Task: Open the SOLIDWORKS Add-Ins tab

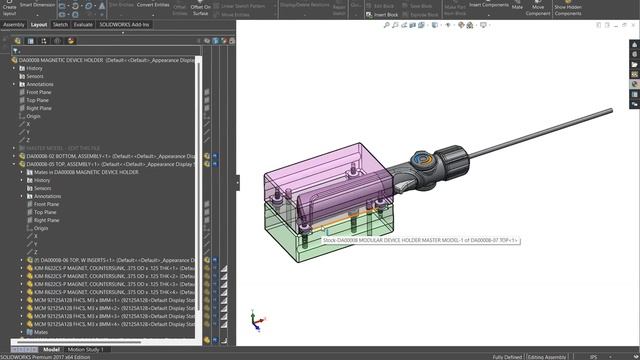Action: click(124, 24)
